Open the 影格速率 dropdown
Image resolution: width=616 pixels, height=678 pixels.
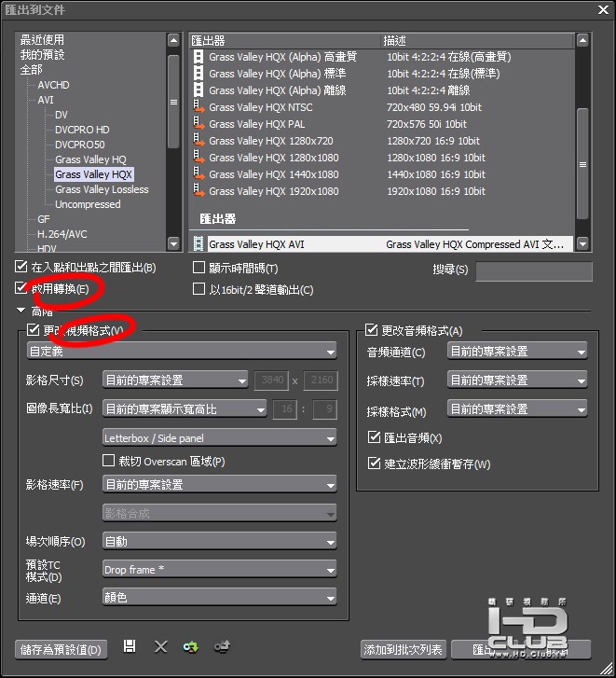coord(219,484)
